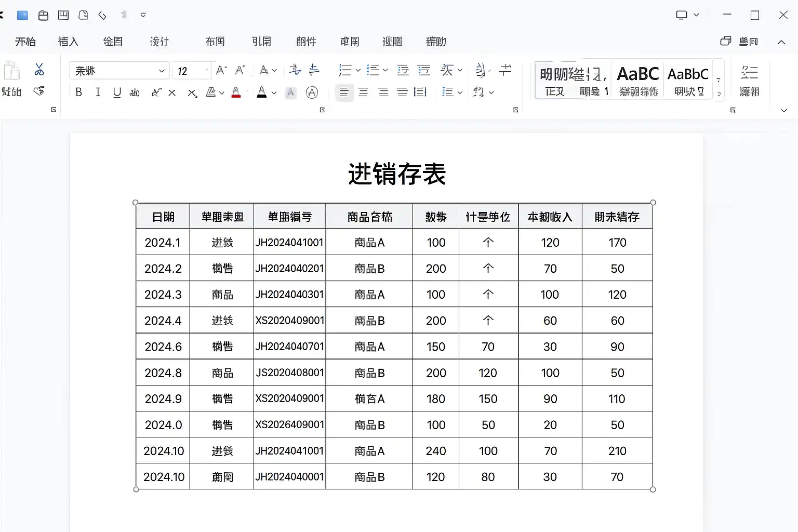
Task: Click the Sort icon in paragraph group
Action: [481, 70]
